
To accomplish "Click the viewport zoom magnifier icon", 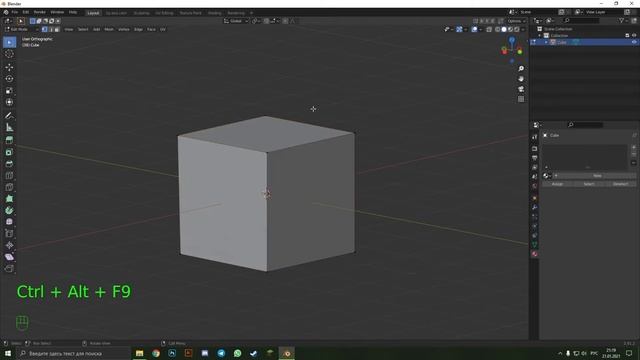I will pyautogui.click(x=521, y=69).
